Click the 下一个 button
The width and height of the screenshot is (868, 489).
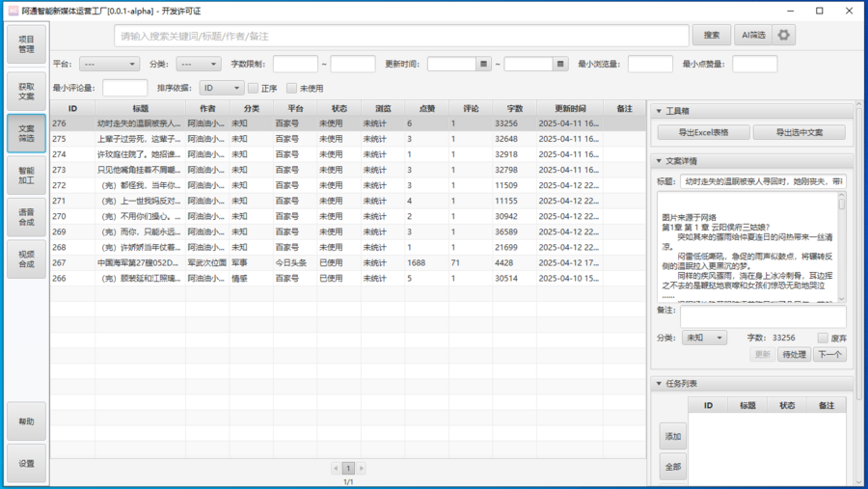click(829, 354)
